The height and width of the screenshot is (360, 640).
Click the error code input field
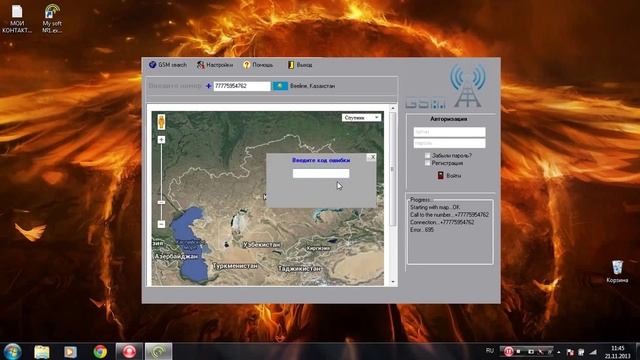tap(321, 173)
